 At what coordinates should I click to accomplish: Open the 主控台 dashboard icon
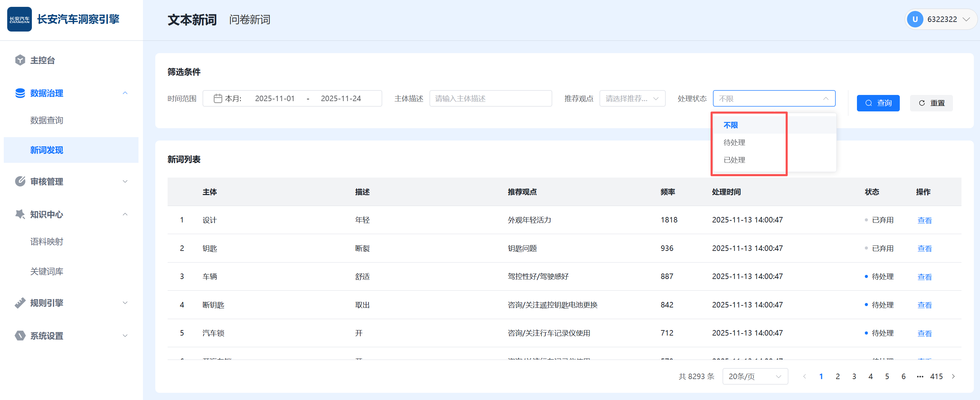[x=20, y=60]
